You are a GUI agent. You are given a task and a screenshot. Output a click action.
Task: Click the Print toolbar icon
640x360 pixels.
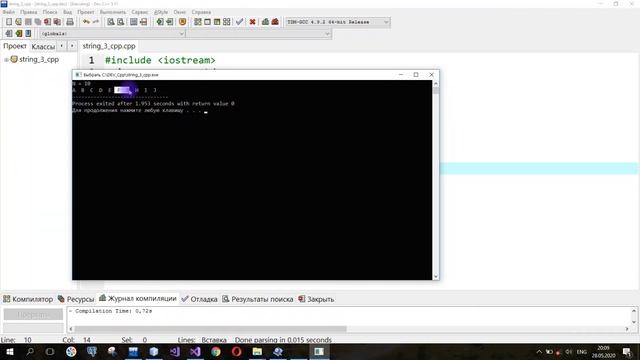pyautogui.click(x=70, y=22)
